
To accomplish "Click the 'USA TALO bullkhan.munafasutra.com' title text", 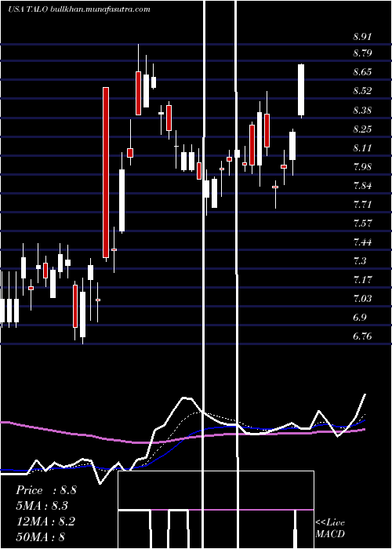I will pos(78,9).
